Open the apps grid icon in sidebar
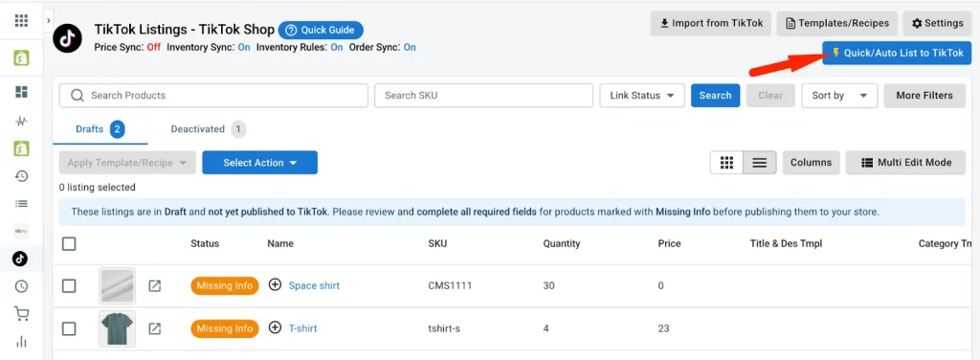 point(21,21)
